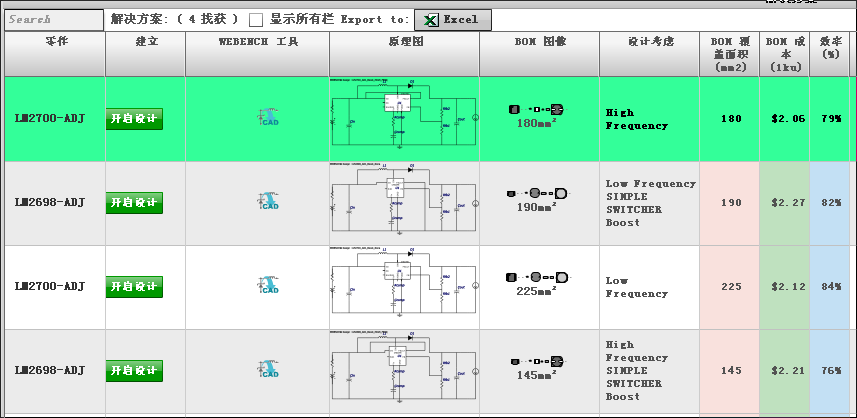
Task: Open CAD tool icon in green LM2700-ADJ row
Action: [x=269, y=117]
